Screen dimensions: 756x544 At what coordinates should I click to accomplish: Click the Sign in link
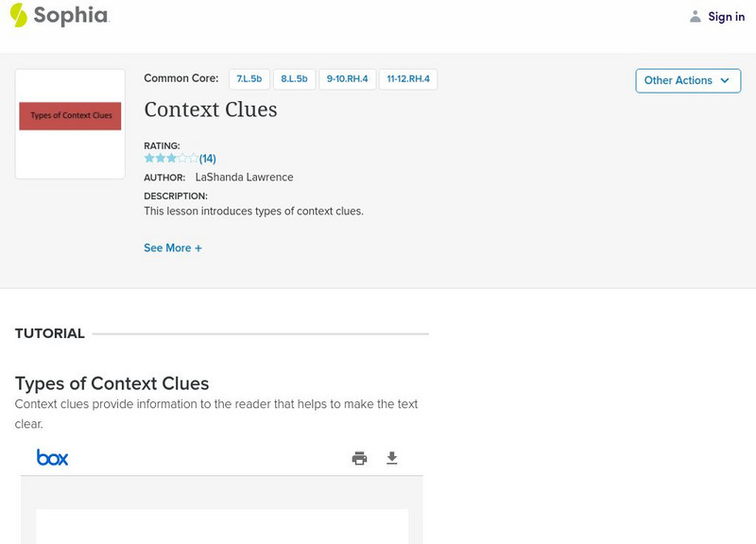[726, 16]
